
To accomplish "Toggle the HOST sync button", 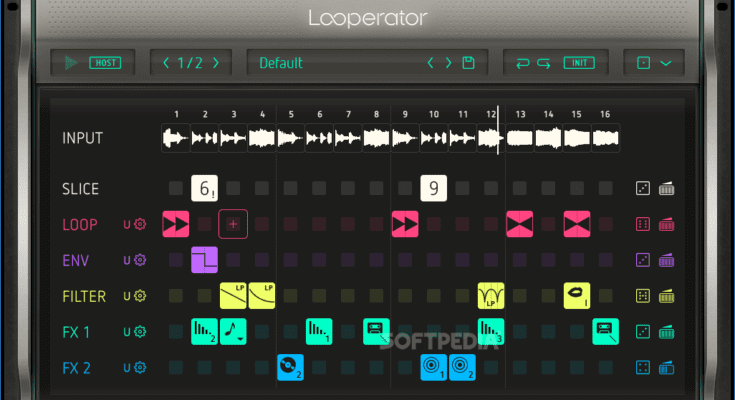I will point(105,63).
